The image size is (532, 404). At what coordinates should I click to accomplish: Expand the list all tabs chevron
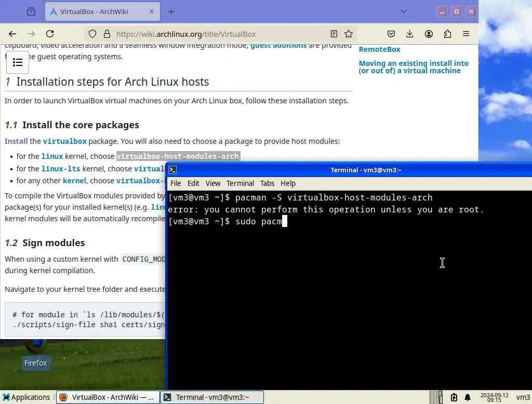(403, 11)
